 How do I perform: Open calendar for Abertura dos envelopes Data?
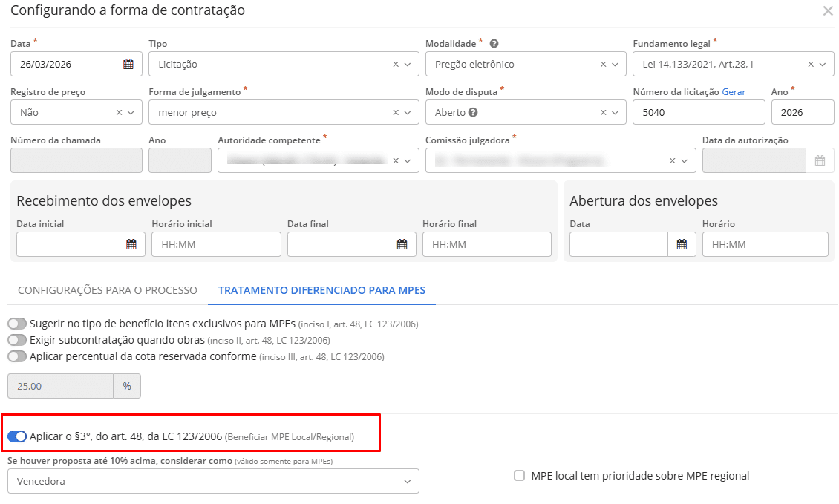tap(682, 244)
